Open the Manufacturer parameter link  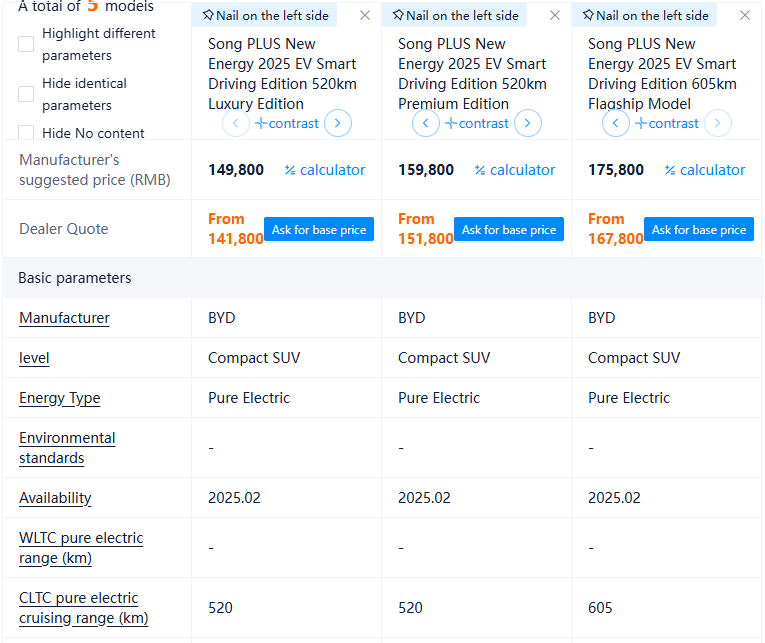[64, 318]
